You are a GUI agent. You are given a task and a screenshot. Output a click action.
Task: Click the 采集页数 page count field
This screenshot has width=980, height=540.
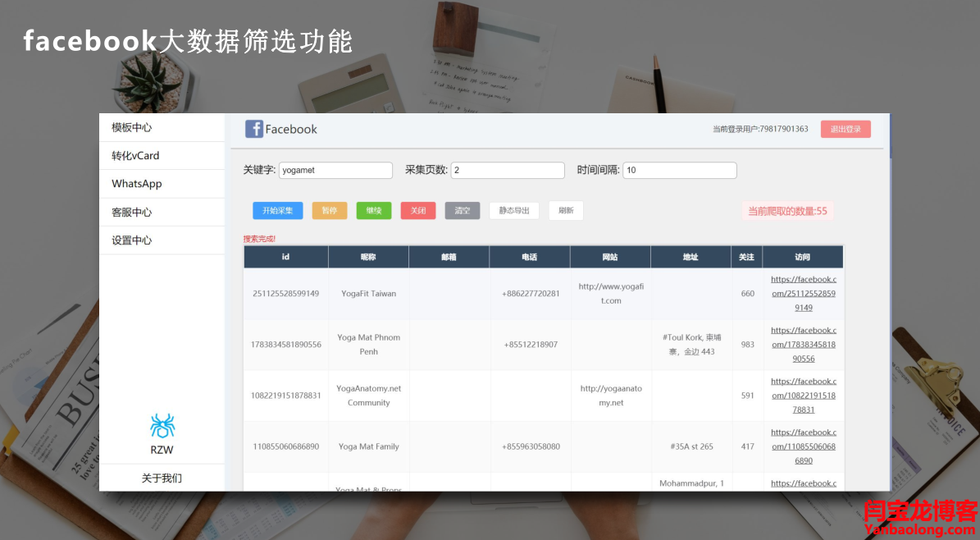coord(508,171)
